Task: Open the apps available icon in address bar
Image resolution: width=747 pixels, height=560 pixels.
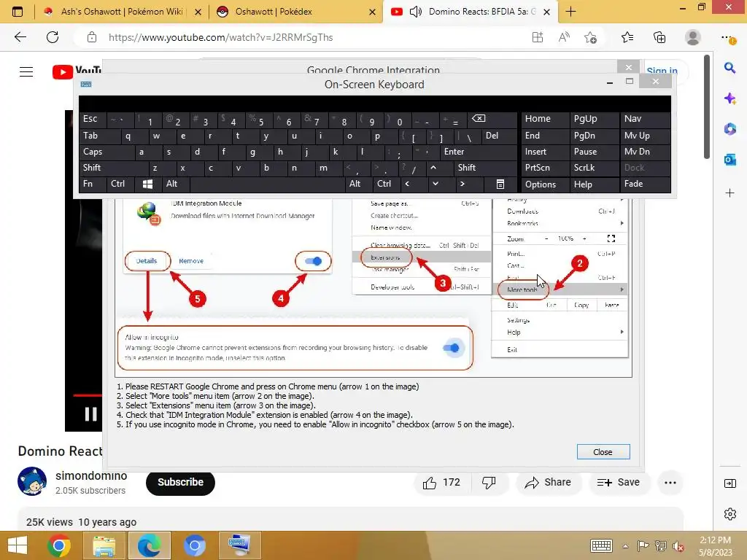Action: pyautogui.click(x=538, y=37)
